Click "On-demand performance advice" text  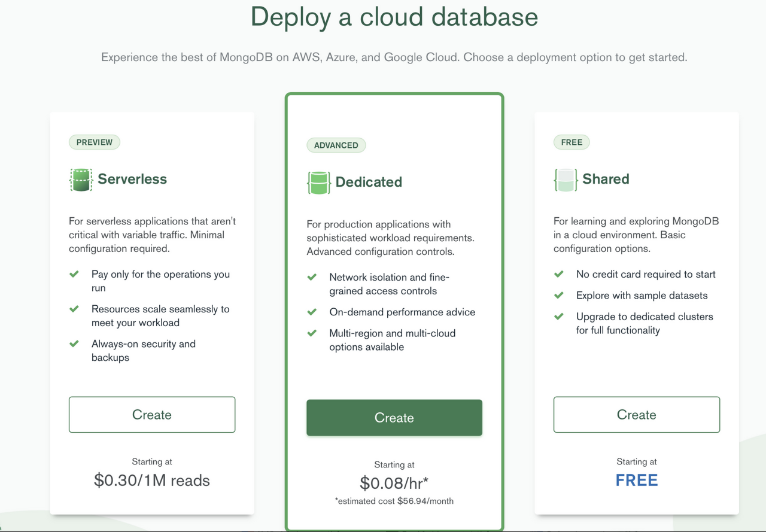pos(402,312)
